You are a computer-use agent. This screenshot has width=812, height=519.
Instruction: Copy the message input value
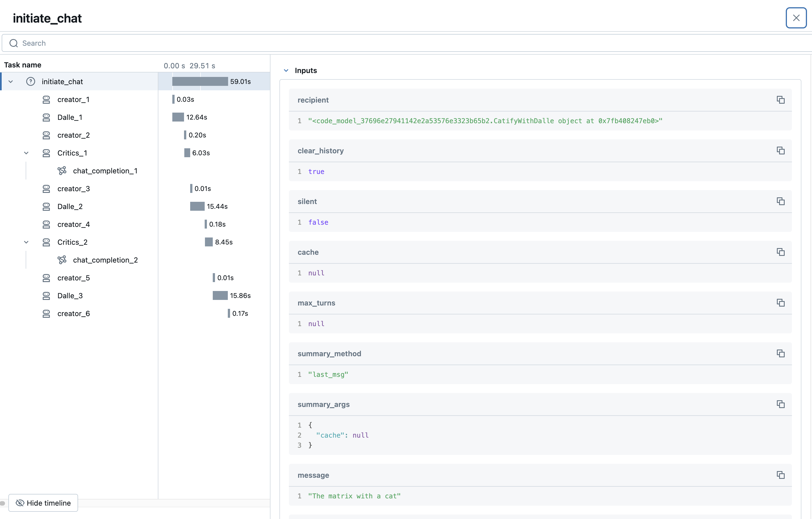pyautogui.click(x=781, y=475)
